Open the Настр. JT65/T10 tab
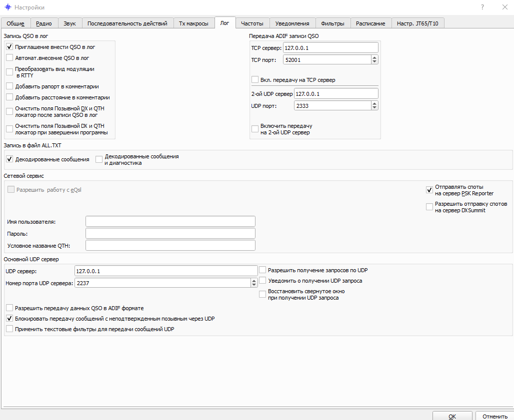The image size is (514, 420). tap(417, 23)
